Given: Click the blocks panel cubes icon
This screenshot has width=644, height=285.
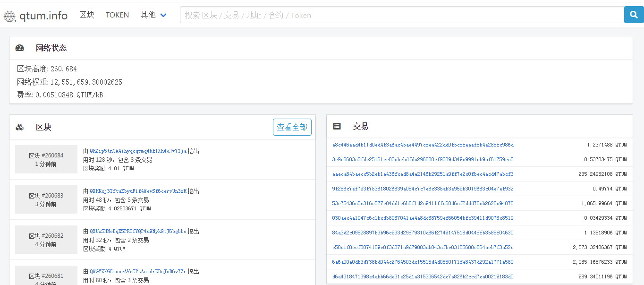Looking at the screenshot, I should (19, 127).
